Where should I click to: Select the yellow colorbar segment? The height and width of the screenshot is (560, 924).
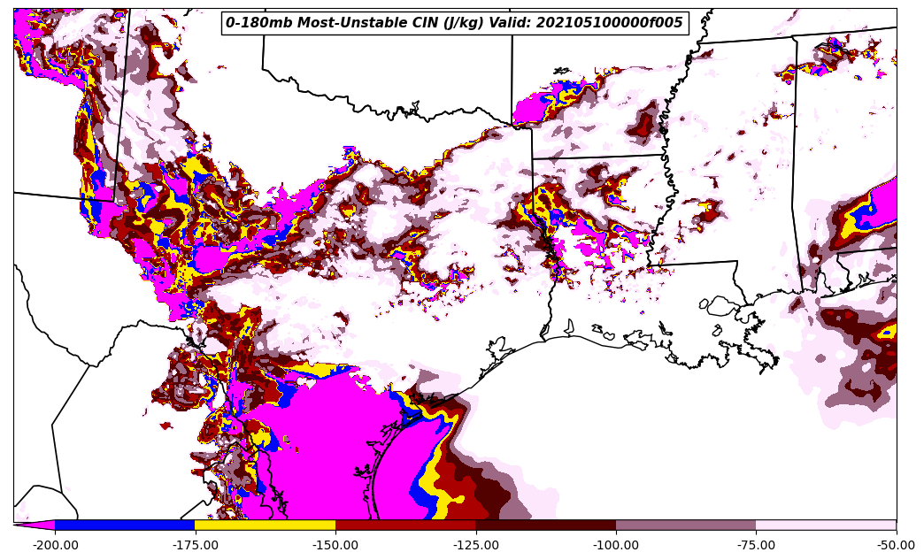(x=266, y=525)
